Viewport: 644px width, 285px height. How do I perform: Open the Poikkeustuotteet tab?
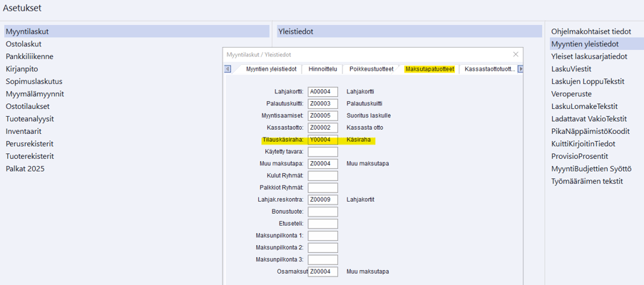(x=371, y=69)
